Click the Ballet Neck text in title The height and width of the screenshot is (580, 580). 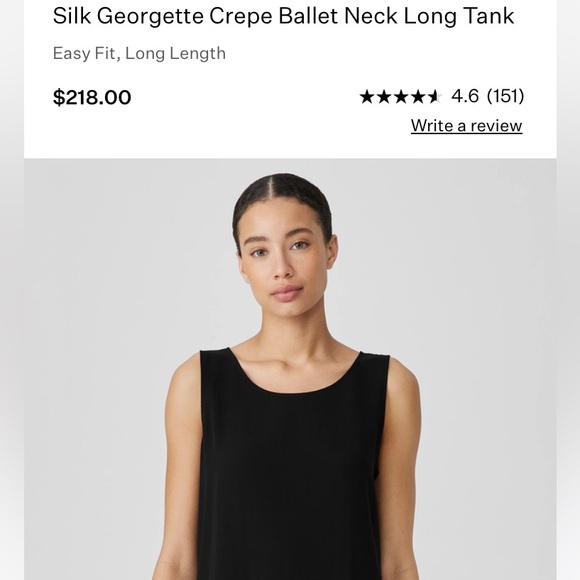[x=338, y=16]
